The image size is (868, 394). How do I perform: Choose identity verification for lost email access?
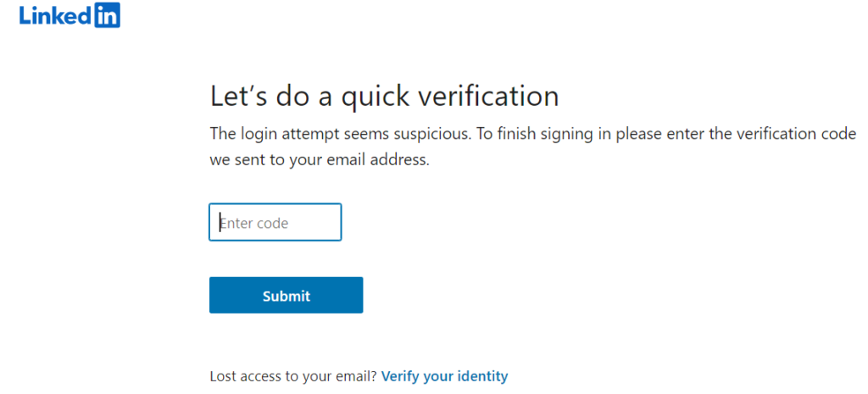[444, 376]
